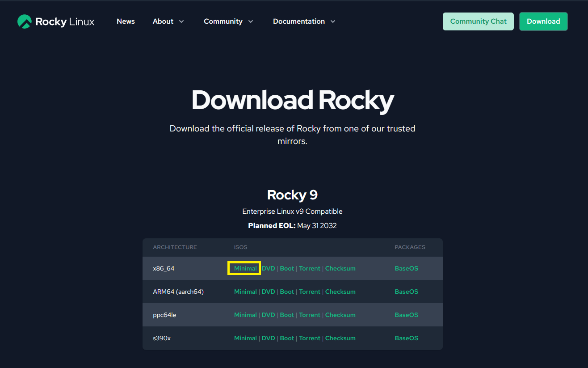The width and height of the screenshot is (588, 368).
Task: Download the x86_64 Minimal ISO
Action: coord(245,268)
